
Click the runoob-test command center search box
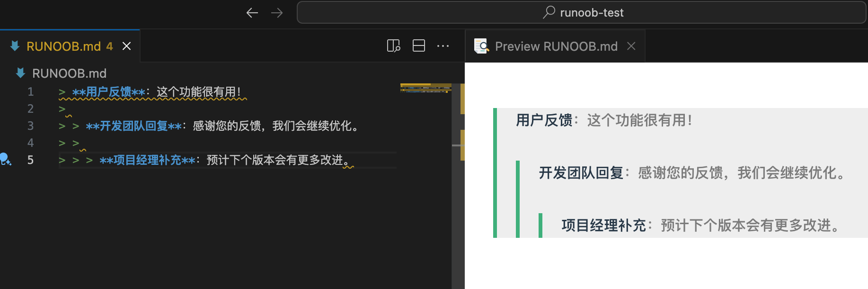pos(581,13)
